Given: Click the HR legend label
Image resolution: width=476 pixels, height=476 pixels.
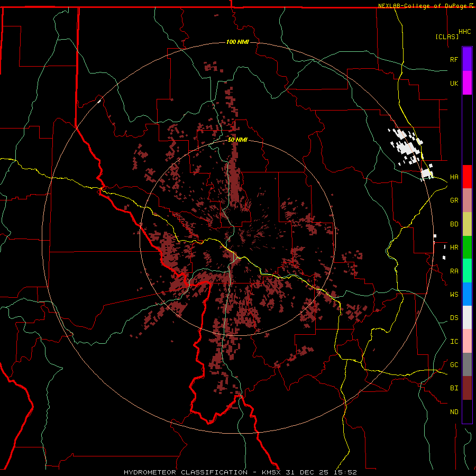Looking at the screenshot, I should pyautogui.click(x=454, y=248).
